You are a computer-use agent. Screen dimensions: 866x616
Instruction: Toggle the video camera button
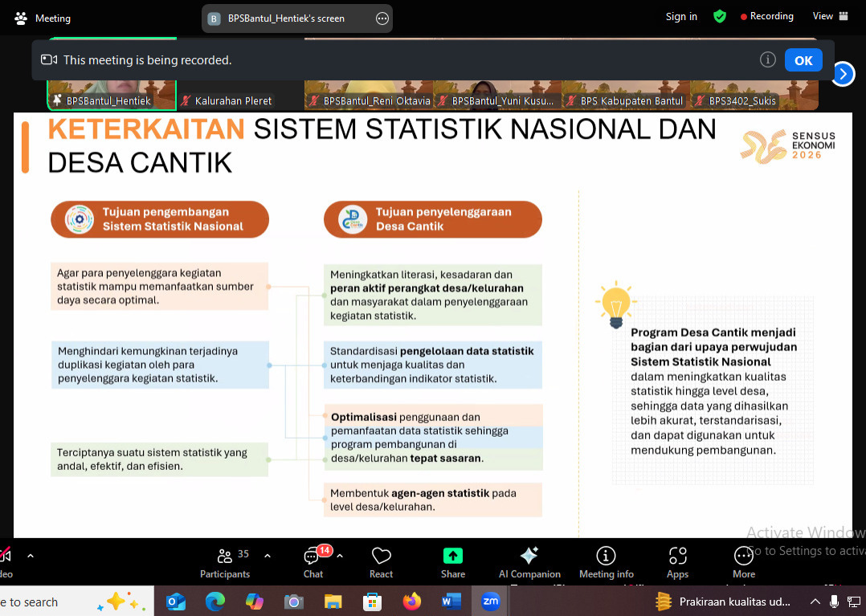pos(6,562)
